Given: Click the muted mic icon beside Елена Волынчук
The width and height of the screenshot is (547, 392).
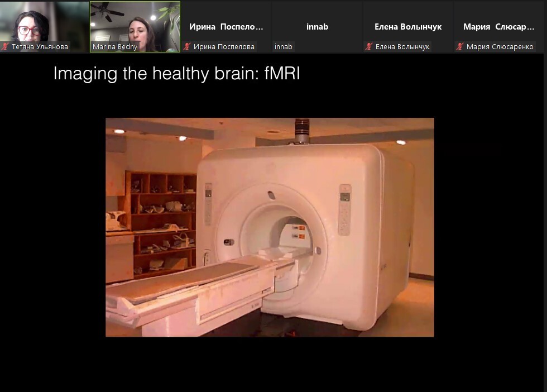Looking at the screenshot, I should pos(369,47).
